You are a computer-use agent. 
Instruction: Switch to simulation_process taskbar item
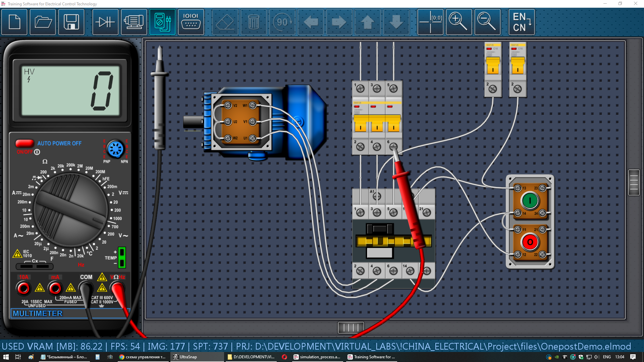pyautogui.click(x=317, y=357)
